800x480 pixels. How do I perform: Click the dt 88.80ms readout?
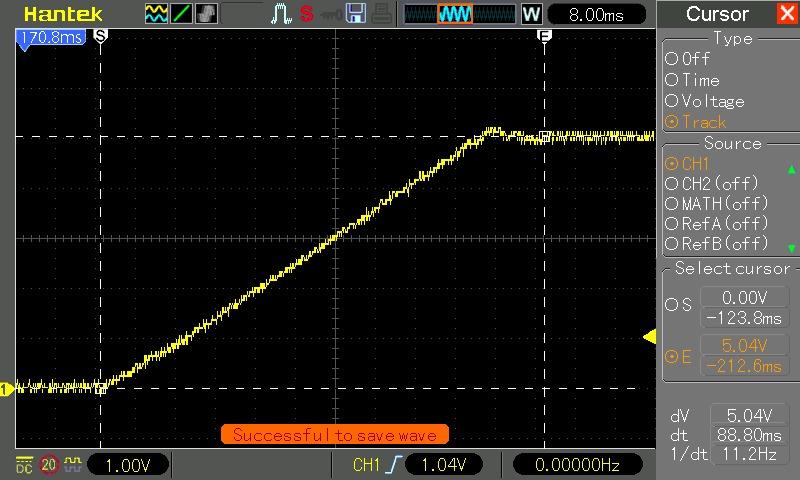point(748,435)
